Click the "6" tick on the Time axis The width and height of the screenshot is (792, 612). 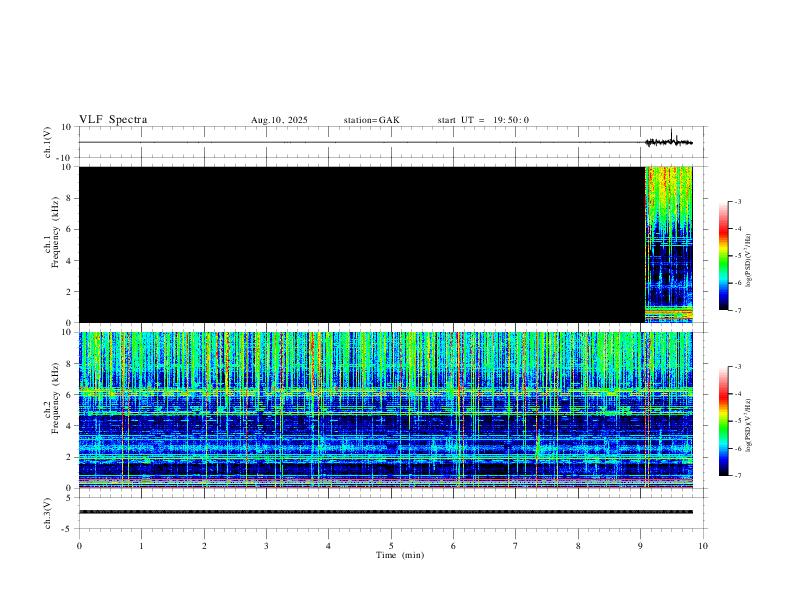point(454,546)
